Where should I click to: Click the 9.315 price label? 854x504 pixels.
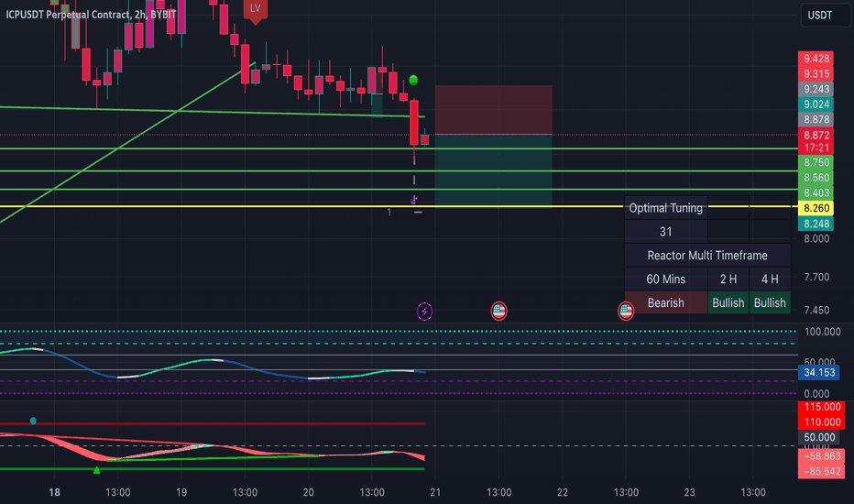816,74
